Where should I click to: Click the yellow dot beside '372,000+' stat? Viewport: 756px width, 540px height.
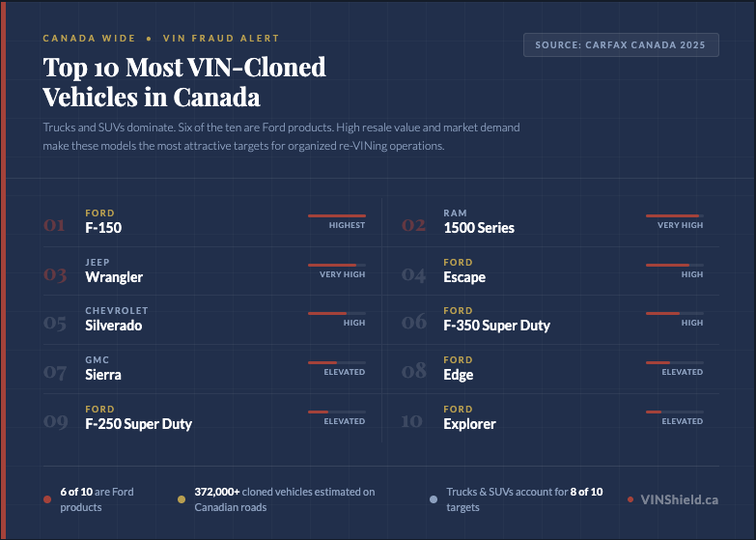(x=182, y=499)
